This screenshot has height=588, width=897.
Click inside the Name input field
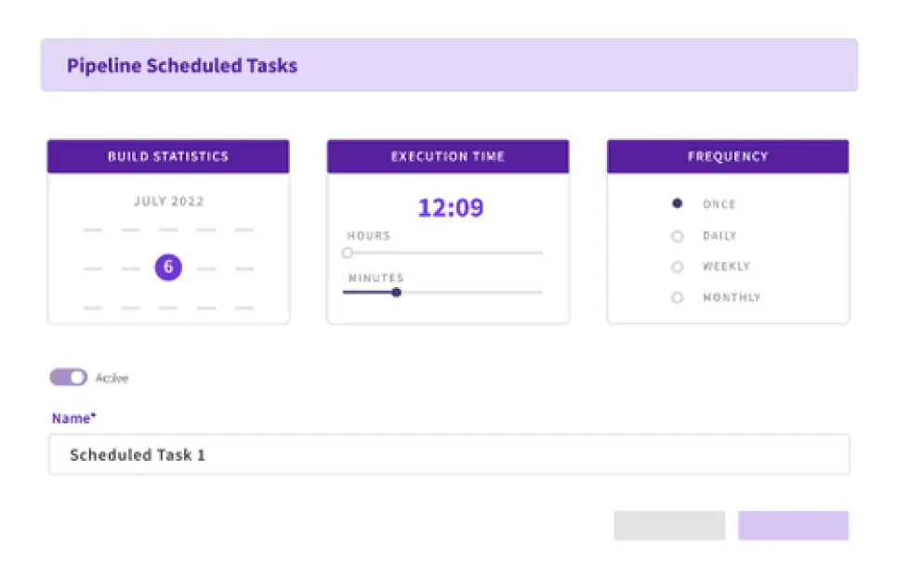(449, 454)
